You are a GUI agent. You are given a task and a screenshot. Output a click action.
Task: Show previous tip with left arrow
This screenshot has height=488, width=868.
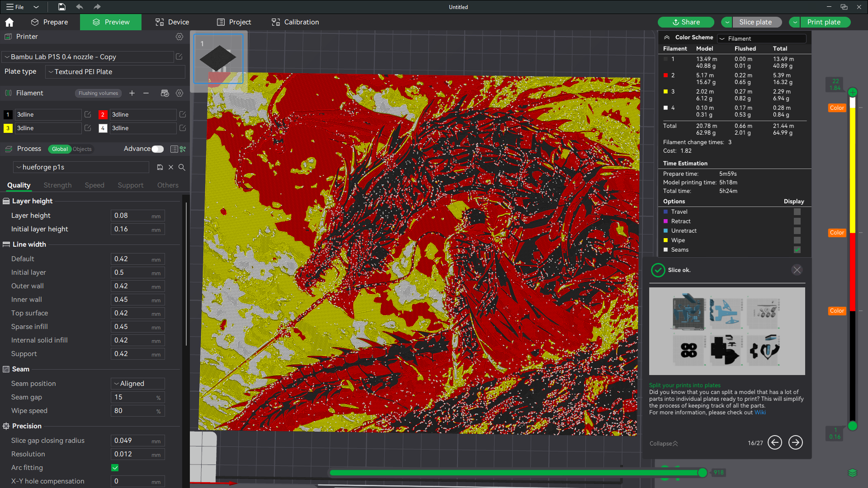tap(775, 442)
